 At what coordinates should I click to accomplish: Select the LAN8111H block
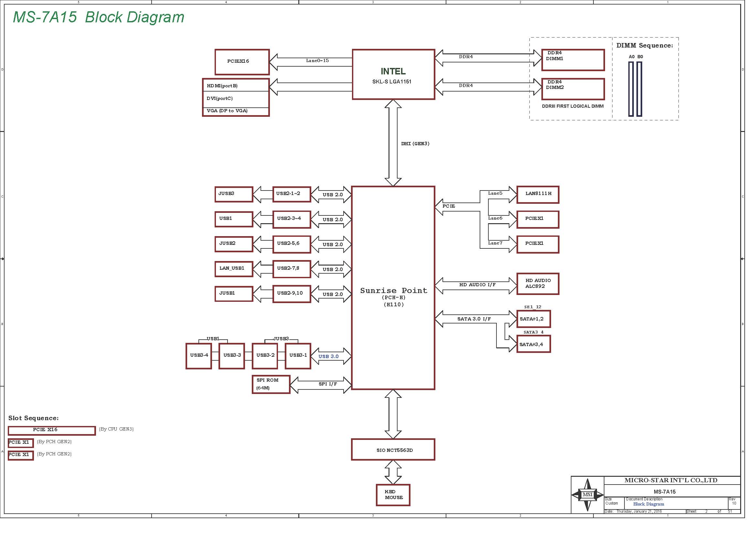pyautogui.click(x=538, y=195)
